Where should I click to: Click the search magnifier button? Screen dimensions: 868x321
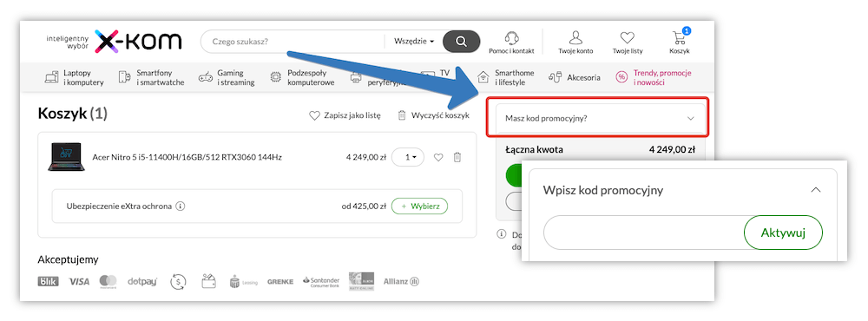point(461,41)
